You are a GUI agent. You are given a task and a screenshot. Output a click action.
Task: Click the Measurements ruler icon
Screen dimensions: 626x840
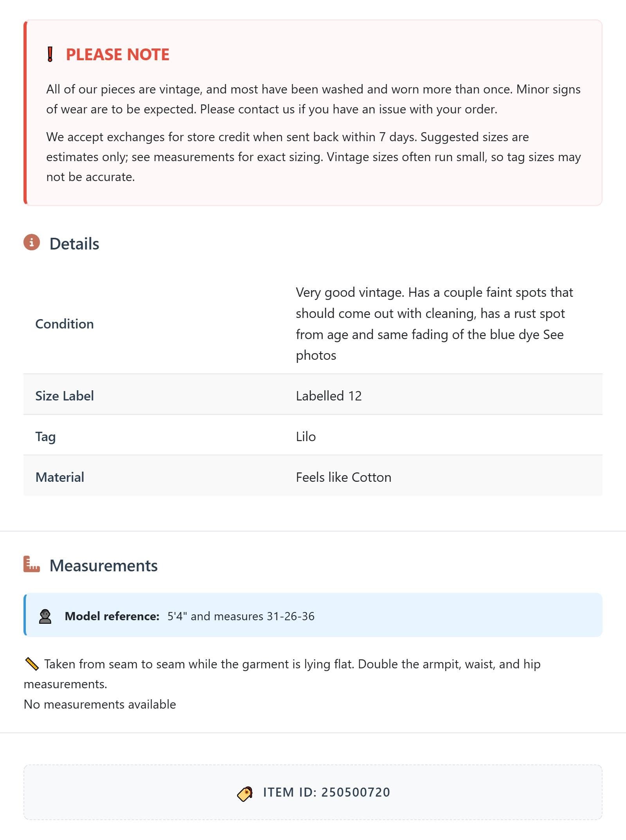pyautogui.click(x=32, y=564)
